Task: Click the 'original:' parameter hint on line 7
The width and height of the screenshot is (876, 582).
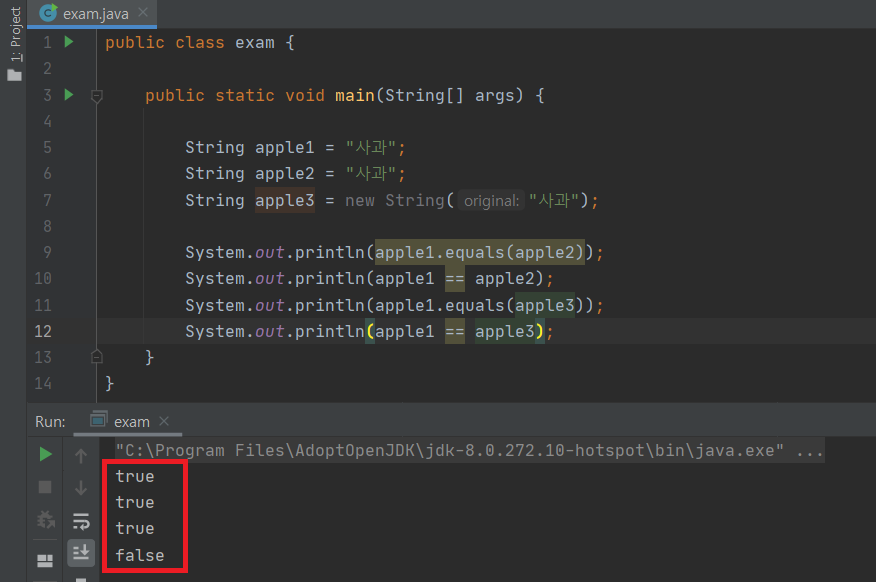Action: tap(491, 201)
